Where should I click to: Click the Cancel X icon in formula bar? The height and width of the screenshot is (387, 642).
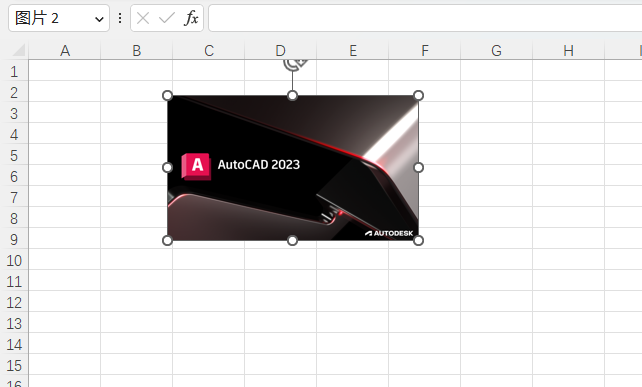(143, 18)
